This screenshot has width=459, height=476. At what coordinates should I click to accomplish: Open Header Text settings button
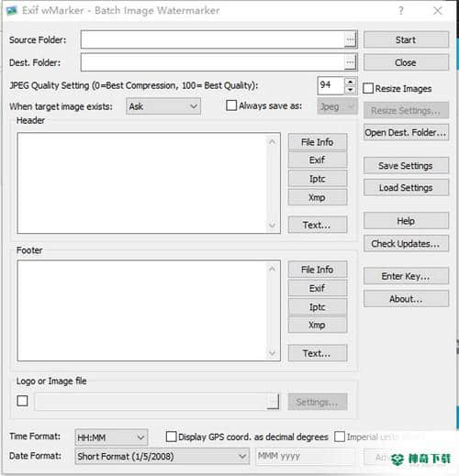tap(318, 225)
